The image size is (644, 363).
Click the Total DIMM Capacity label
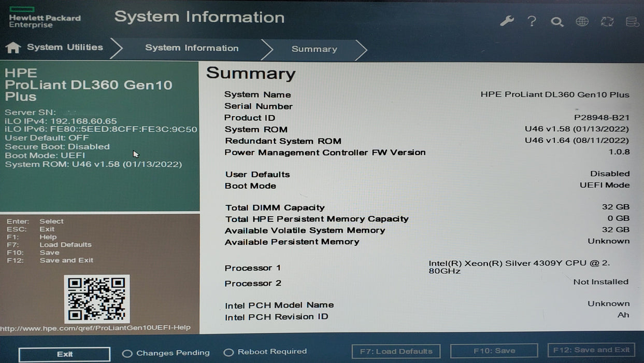[275, 207]
